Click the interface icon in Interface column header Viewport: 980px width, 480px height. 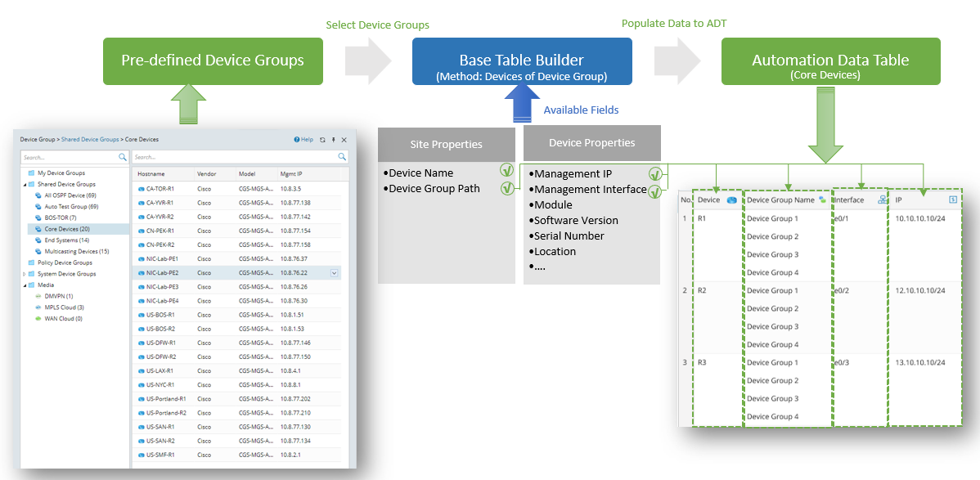coord(882,200)
